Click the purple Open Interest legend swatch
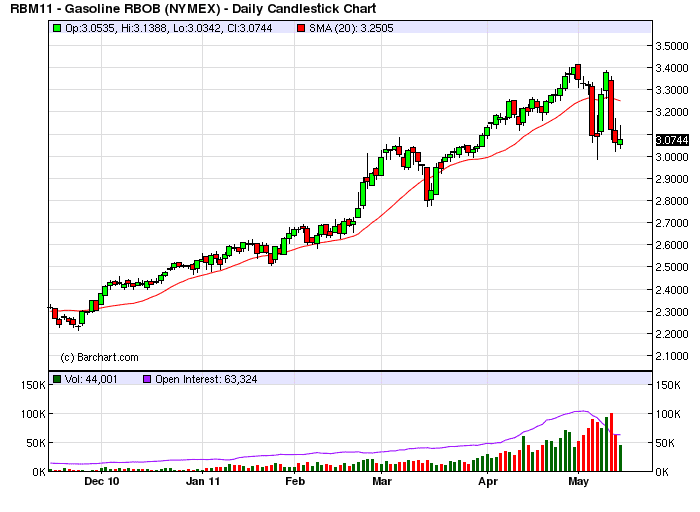This screenshot has width=700, height=512. click(147, 379)
